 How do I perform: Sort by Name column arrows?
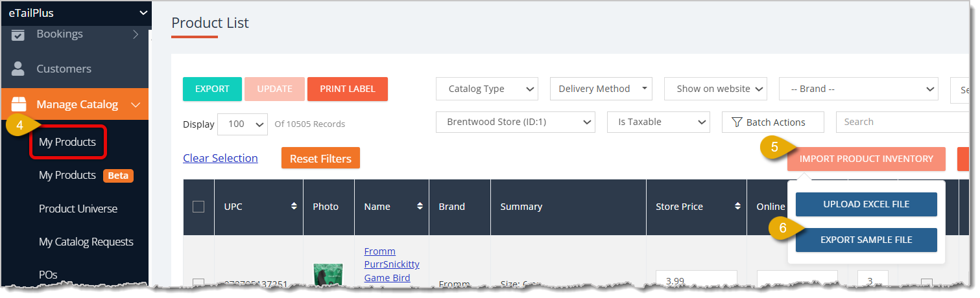tap(420, 206)
